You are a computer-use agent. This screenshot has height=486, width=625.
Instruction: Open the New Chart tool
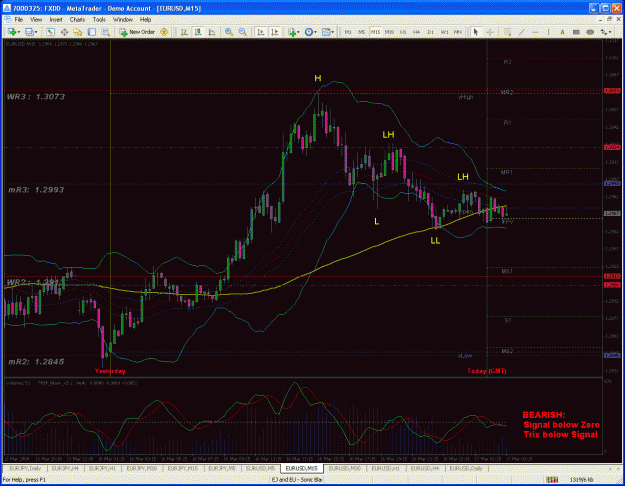pos(12,32)
